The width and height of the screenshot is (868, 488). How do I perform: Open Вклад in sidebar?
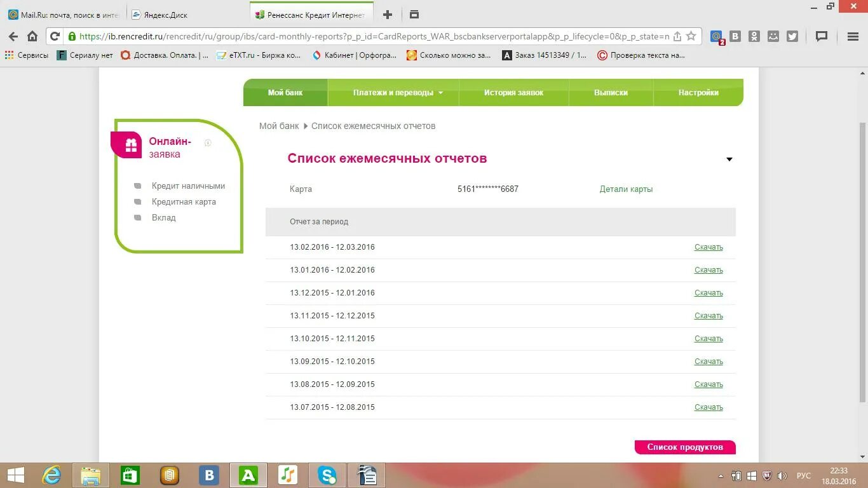pyautogui.click(x=163, y=218)
